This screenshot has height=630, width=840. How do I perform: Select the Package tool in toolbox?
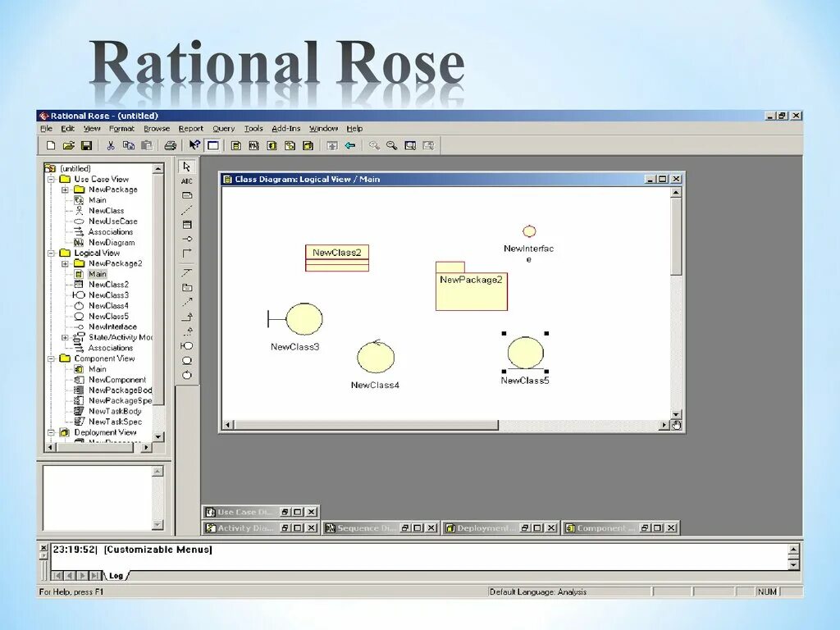tap(187, 288)
